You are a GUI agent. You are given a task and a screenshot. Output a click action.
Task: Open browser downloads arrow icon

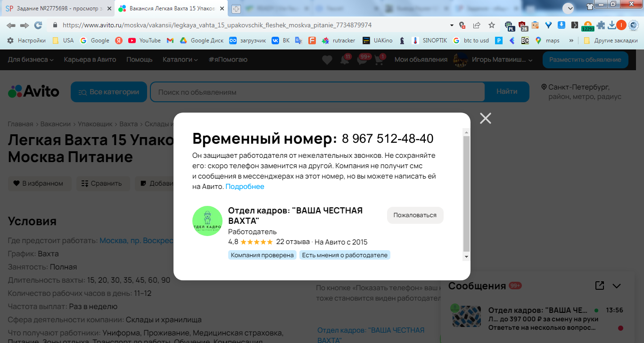click(612, 25)
